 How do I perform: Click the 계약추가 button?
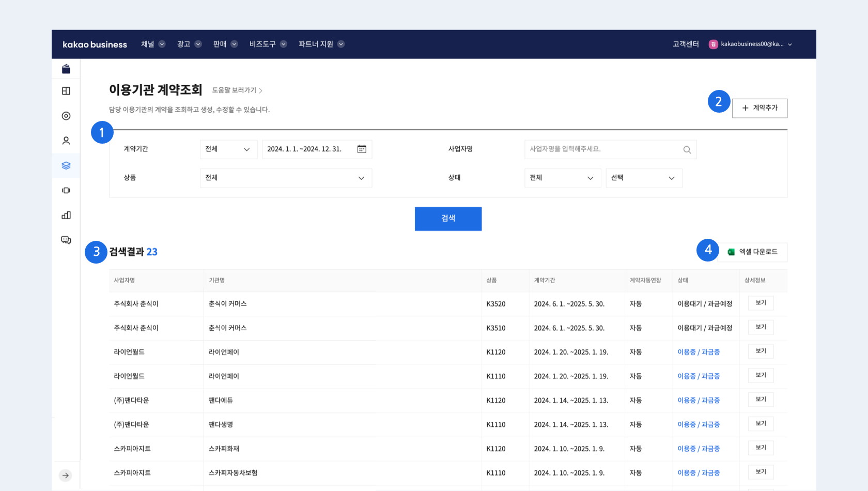tap(760, 108)
